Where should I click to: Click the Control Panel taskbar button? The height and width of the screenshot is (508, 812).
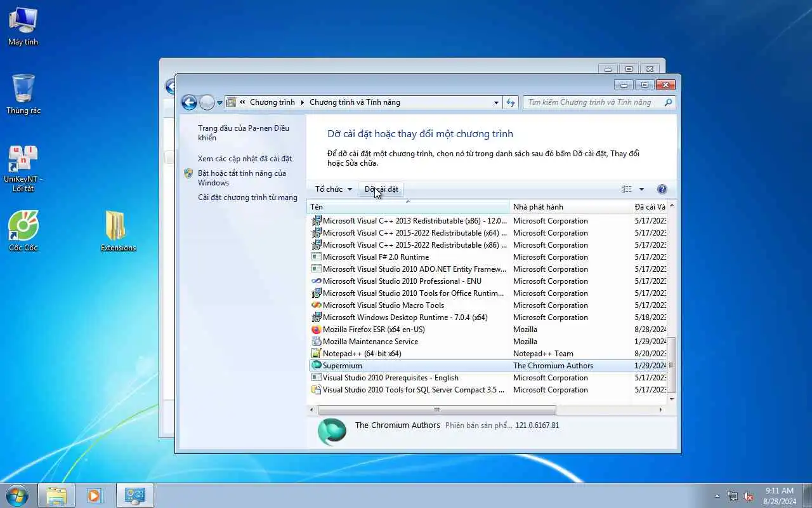(134, 495)
